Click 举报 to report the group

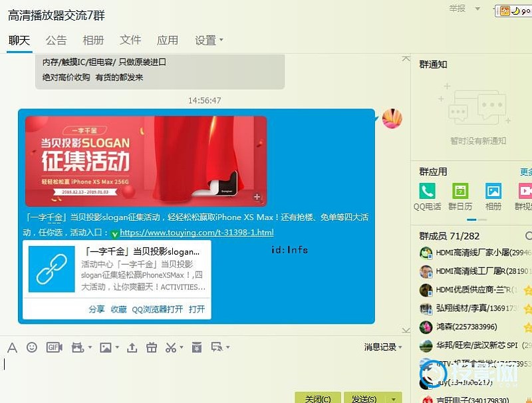pos(458,9)
